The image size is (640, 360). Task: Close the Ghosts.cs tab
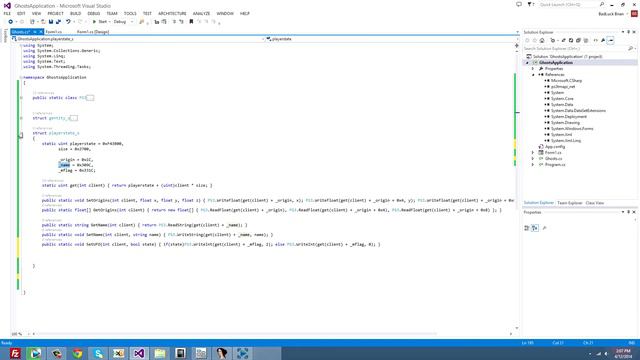[41, 32]
